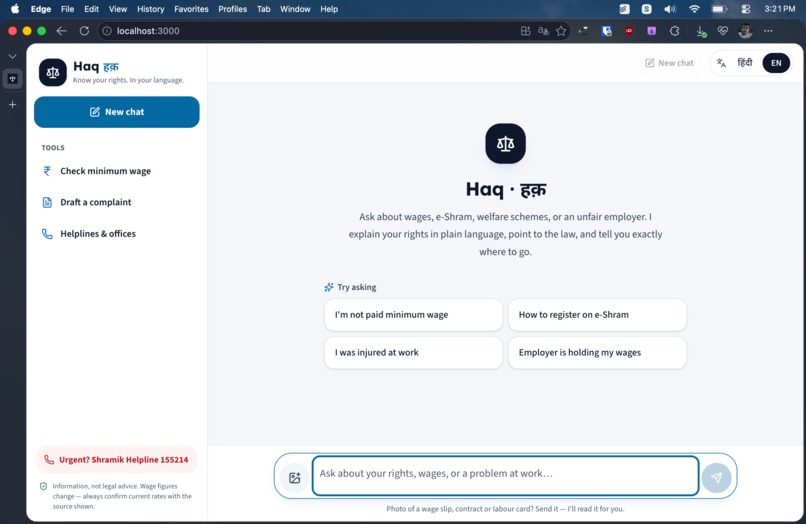Click the send message arrow button
The image size is (806, 524).
[717, 478]
